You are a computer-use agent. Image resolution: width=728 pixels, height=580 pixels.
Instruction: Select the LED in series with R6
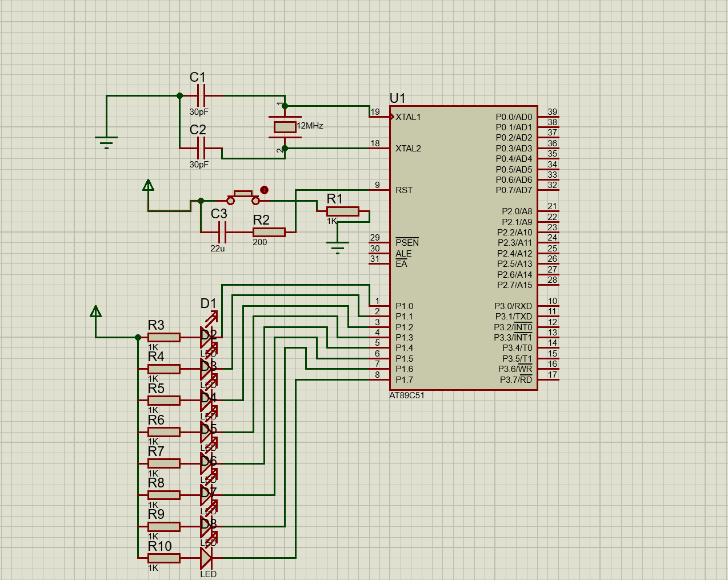tap(206, 432)
